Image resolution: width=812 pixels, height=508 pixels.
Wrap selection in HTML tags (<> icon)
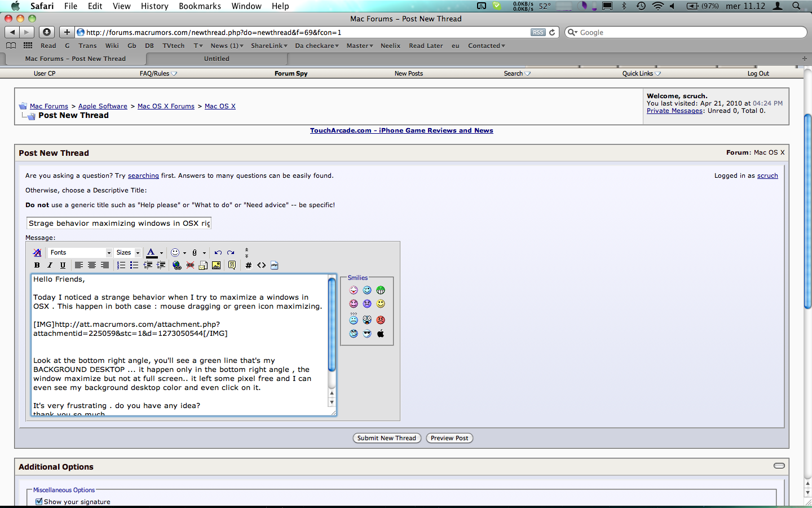tap(262, 265)
